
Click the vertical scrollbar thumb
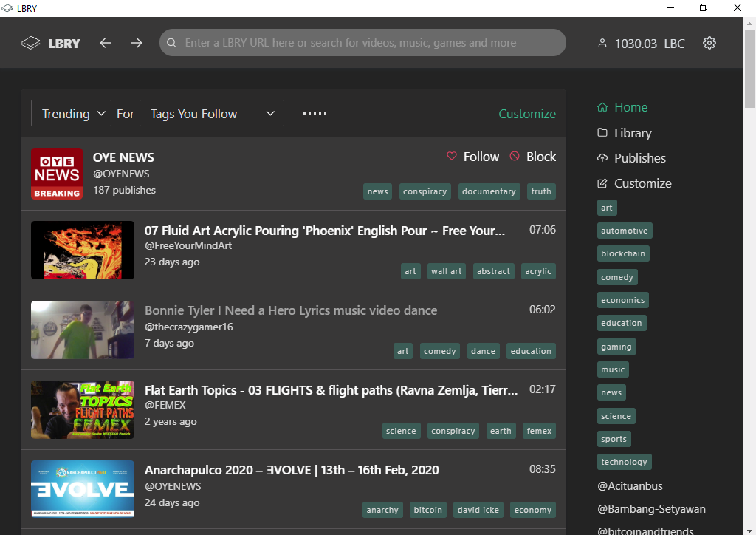click(750, 67)
